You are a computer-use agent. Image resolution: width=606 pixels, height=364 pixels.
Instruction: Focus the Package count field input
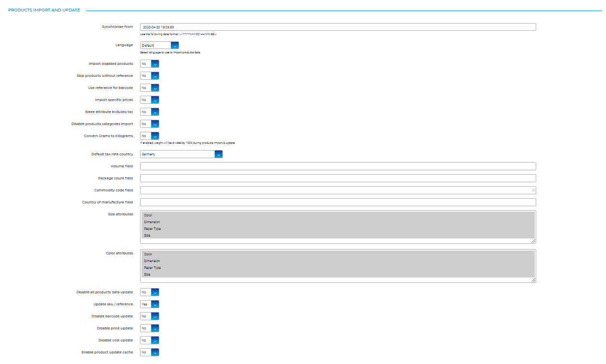337,178
